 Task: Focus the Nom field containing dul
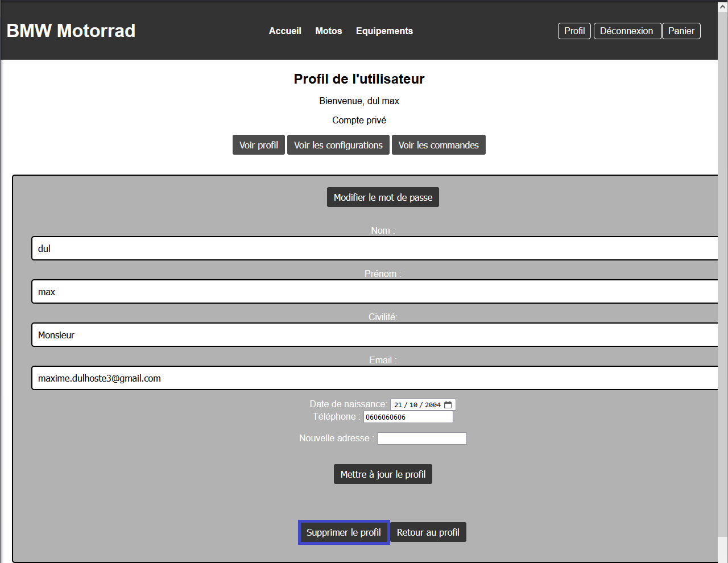[x=375, y=249]
